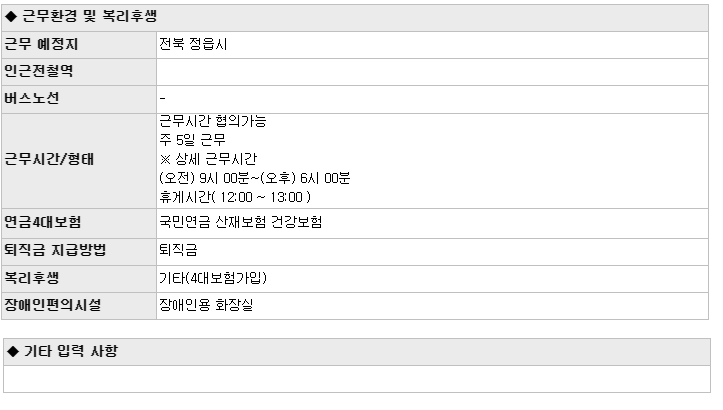
Task: Select the 장애인편의시설 label cell
Action: tap(79, 306)
